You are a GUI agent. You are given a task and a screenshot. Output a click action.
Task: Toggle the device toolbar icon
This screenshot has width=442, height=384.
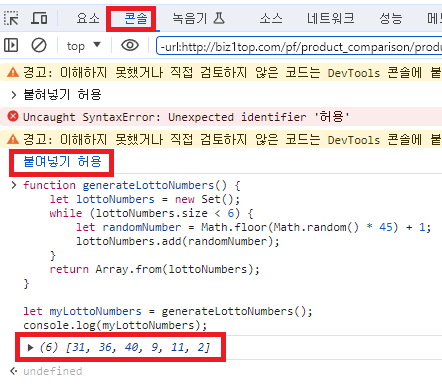pos(39,18)
